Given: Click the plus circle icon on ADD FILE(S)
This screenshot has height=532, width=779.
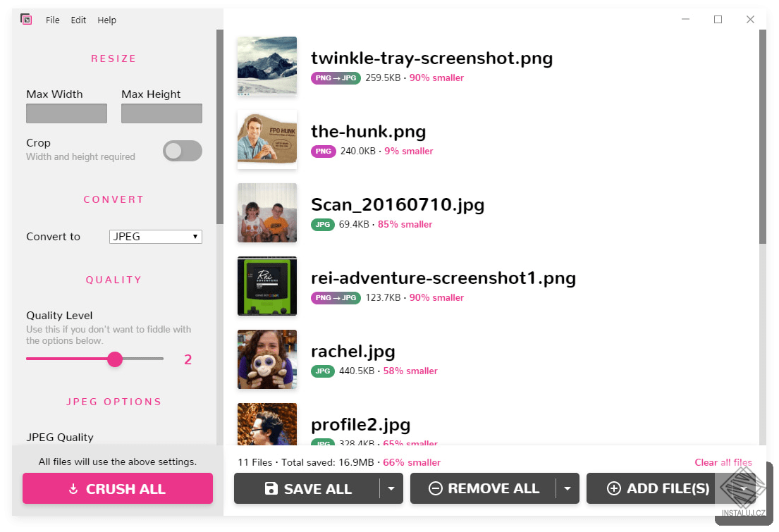Looking at the screenshot, I should point(614,489).
